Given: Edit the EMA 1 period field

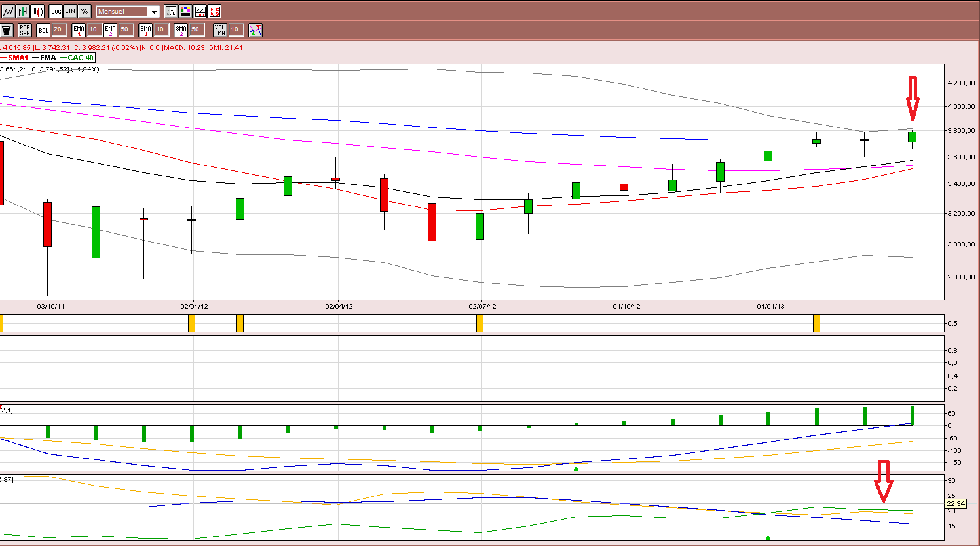Looking at the screenshot, I should 93,29.
